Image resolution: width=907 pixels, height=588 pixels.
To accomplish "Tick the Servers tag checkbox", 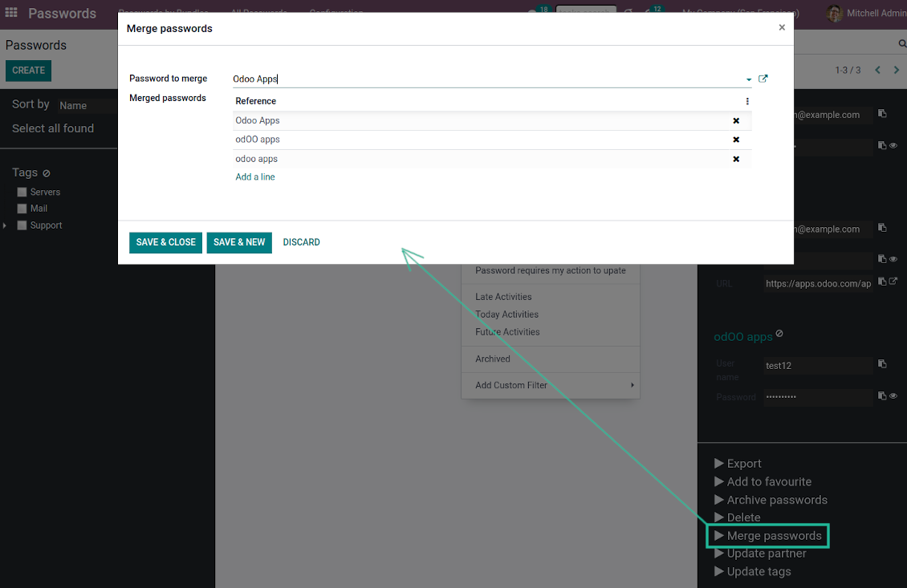I will click(x=22, y=192).
